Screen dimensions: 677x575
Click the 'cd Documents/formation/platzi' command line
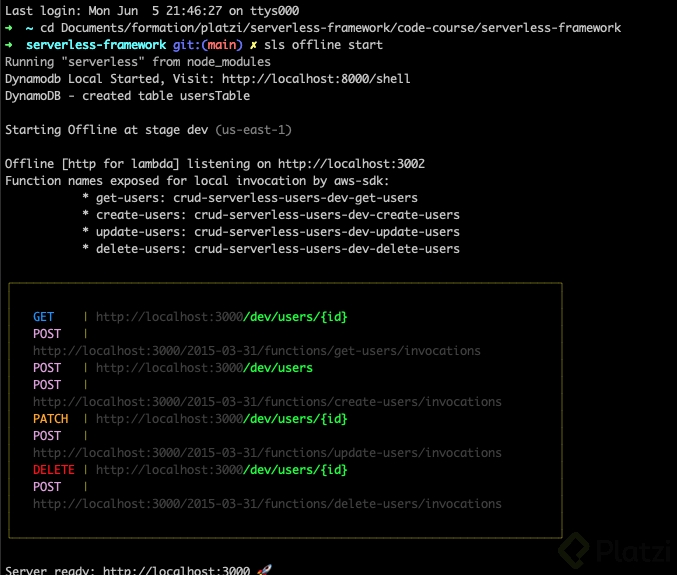(x=330, y=28)
